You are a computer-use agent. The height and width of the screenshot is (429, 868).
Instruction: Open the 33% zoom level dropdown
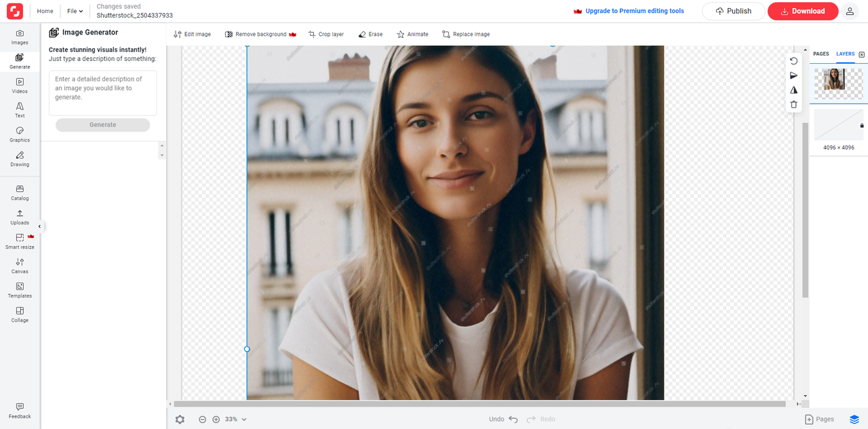click(236, 420)
